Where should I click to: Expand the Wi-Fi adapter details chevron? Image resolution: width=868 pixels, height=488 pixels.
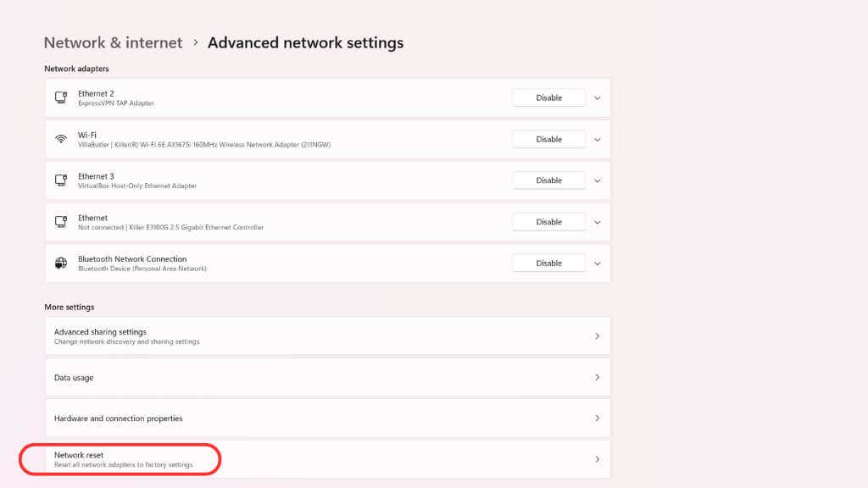[597, 139]
